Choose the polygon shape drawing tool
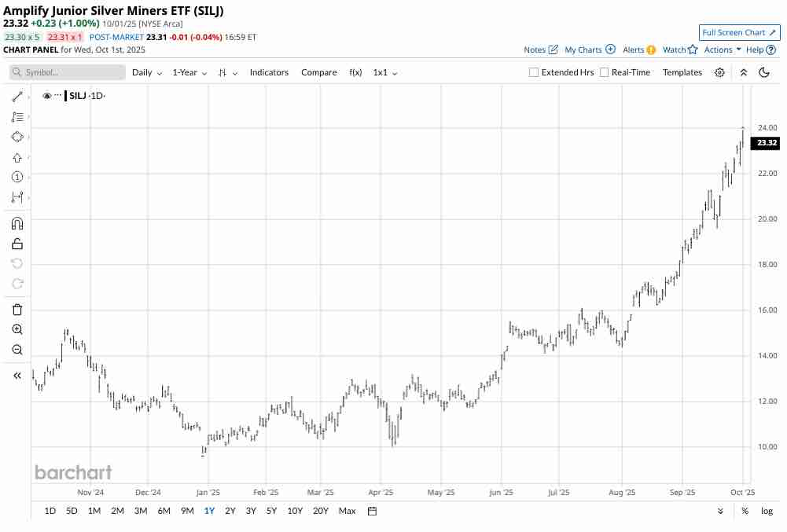 [17, 137]
